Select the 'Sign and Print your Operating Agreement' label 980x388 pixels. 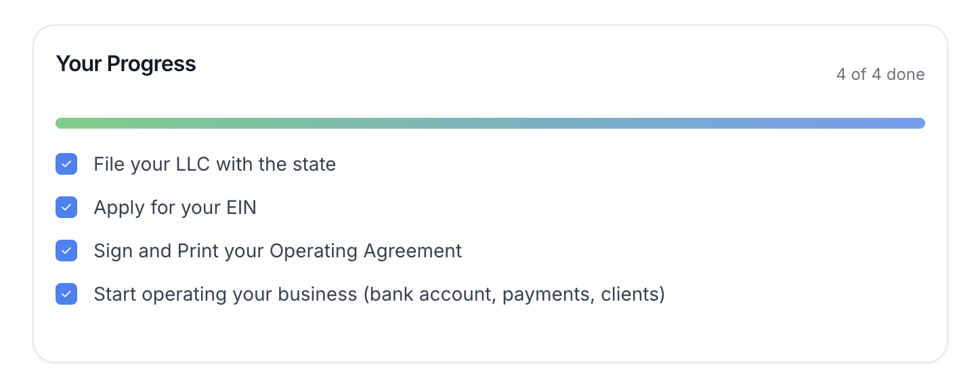pyautogui.click(x=278, y=251)
